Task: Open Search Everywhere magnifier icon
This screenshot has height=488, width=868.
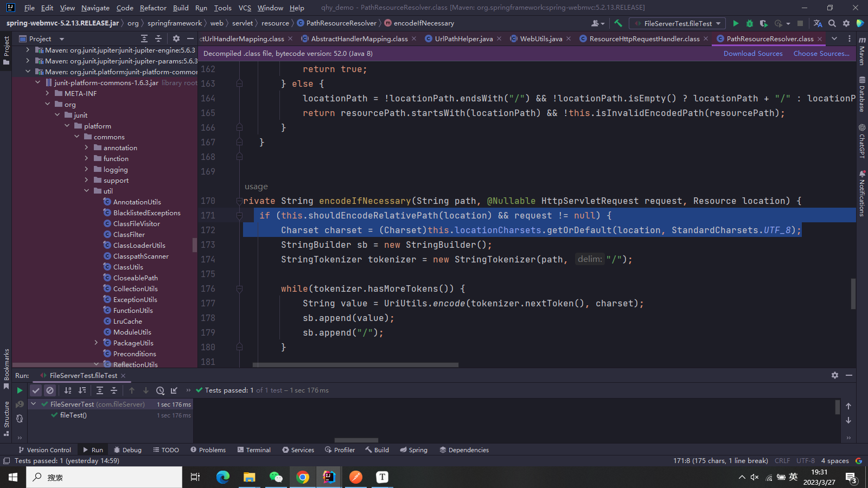Action: [832, 23]
